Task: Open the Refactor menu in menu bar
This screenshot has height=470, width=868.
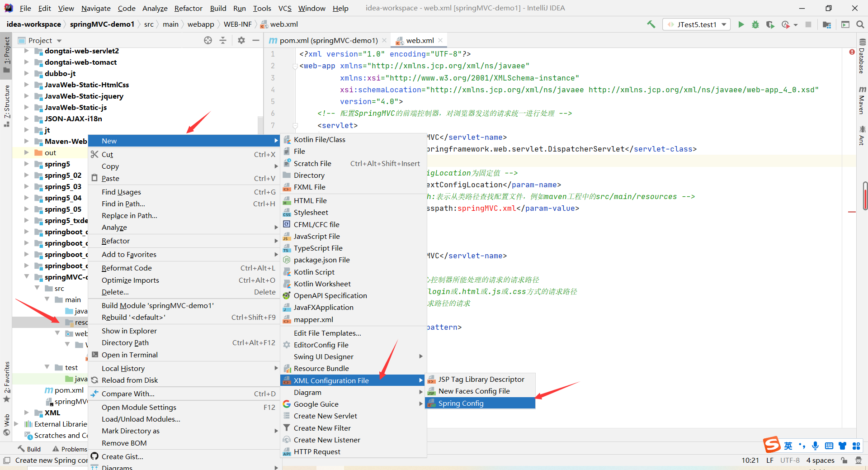Action: click(188, 8)
